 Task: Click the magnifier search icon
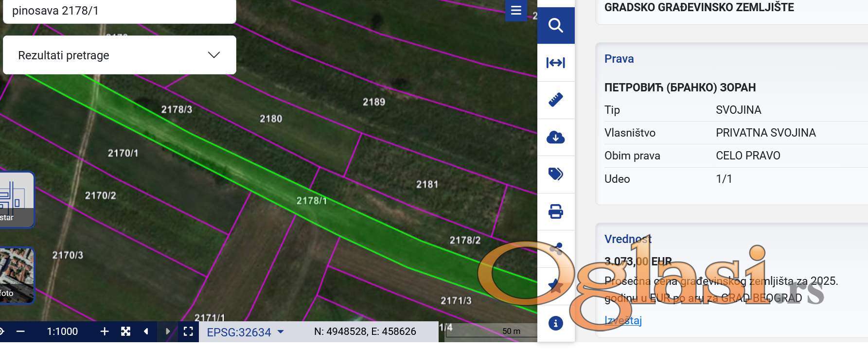pos(556,25)
